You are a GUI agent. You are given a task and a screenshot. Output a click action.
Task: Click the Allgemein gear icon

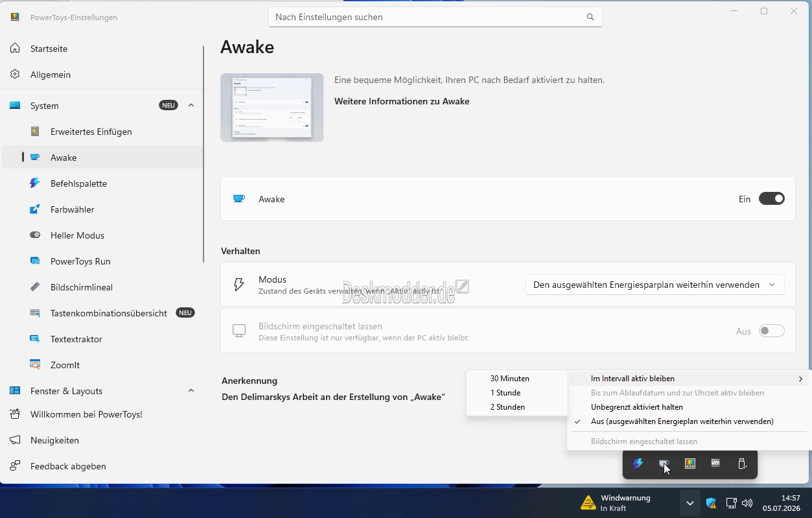coord(15,75)
